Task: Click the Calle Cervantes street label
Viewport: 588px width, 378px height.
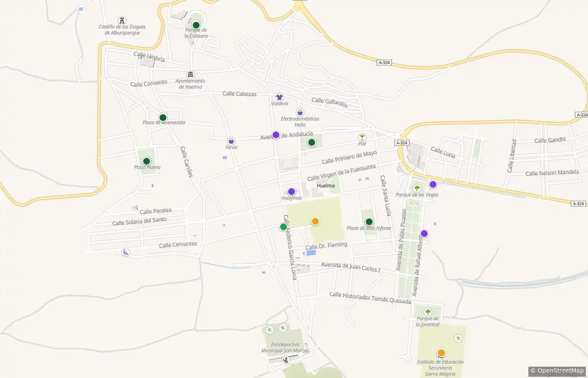Action: tap(178, 244)
